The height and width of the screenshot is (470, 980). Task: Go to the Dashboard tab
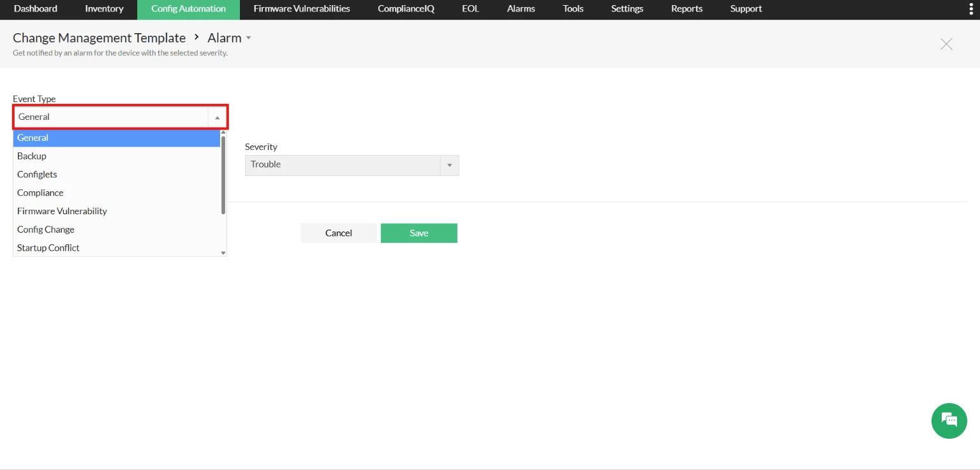pyautogui.click(x=36, y=9)
